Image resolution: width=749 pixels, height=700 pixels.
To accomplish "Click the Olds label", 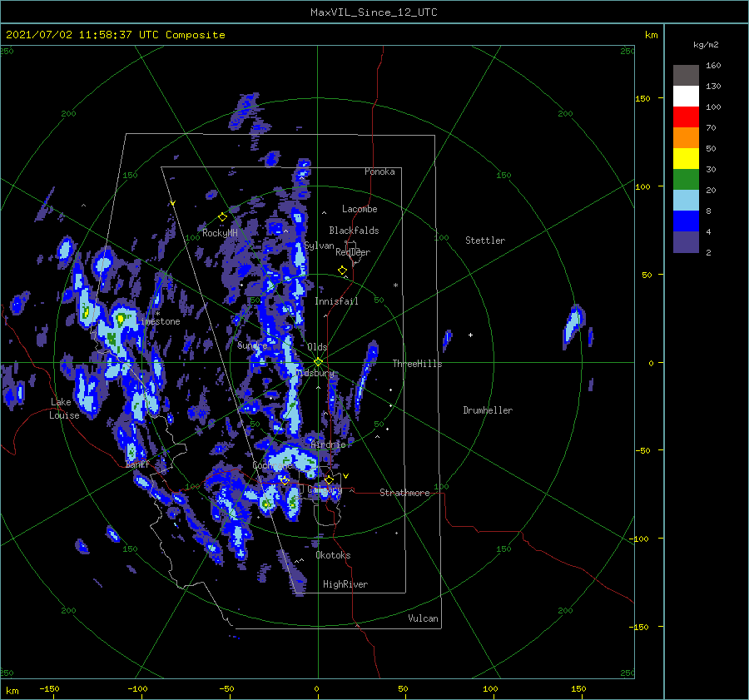I will (x=317, y=347).
